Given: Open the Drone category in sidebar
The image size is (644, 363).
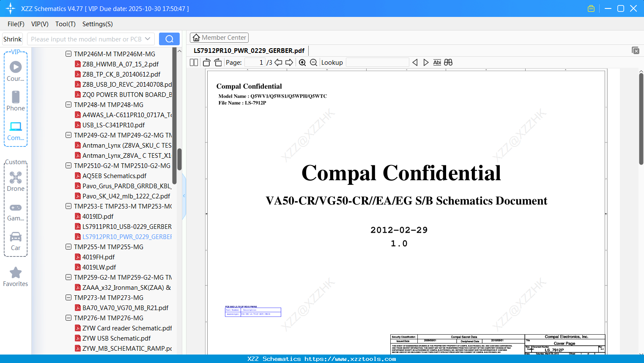Looking at the screenshot, I should (16, 181).
